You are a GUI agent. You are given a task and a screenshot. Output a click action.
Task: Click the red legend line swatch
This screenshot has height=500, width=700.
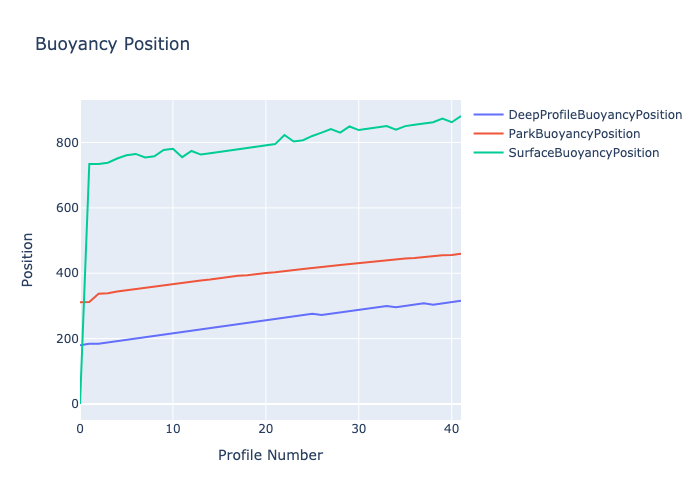click(x=489, y=134)
